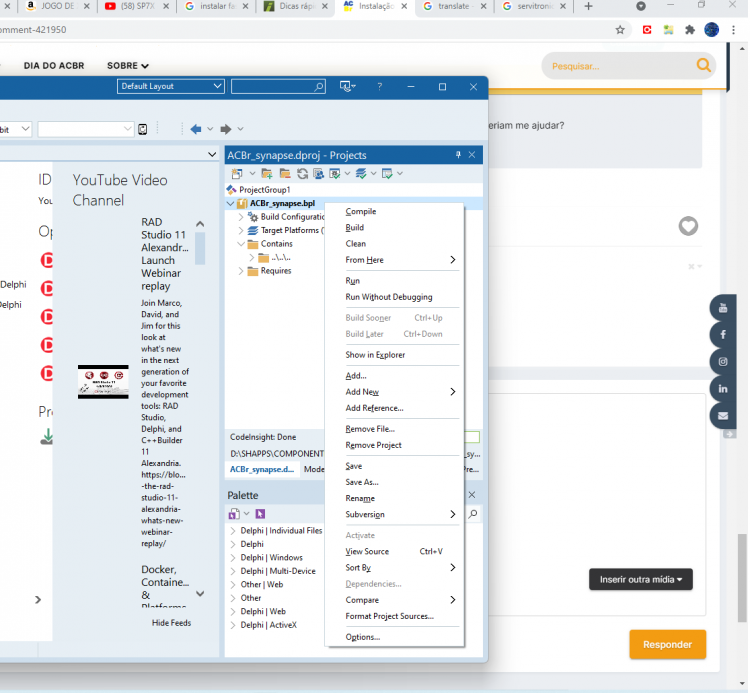Viewport: 750px width, 693px height.
Task: Pin the Projects panel with the pushpin icon
Action: coord(458,154)
